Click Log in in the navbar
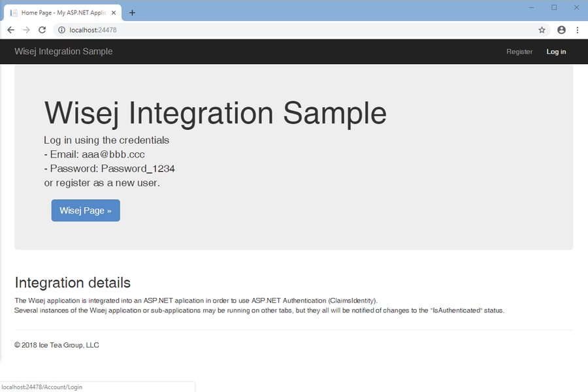This screenshot has height=392, width=588. [556, 52]
